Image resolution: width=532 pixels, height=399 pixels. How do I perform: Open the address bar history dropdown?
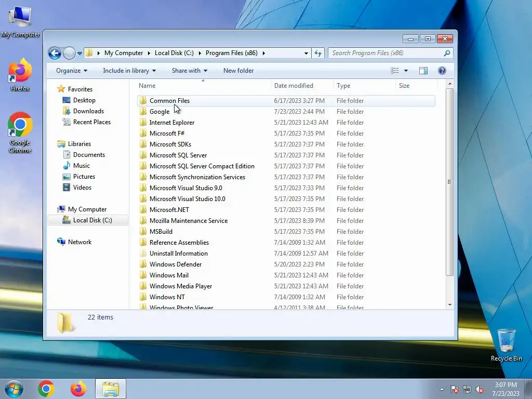point(306,53)
